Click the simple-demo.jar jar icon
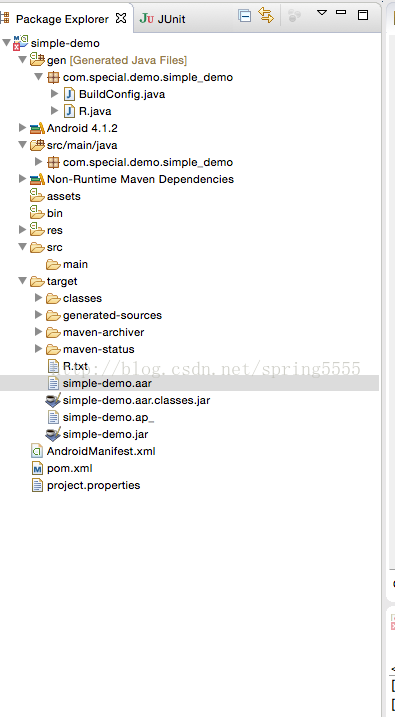Image resolution: width=395 pixels, height=717 pixels. pyautogui.click(x=53, y=434)
